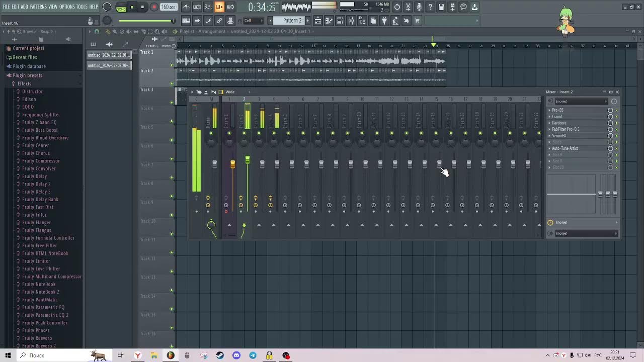Click the Insert 2 green volume fader
Screen dimensions: 644x362
click(247, 159)
